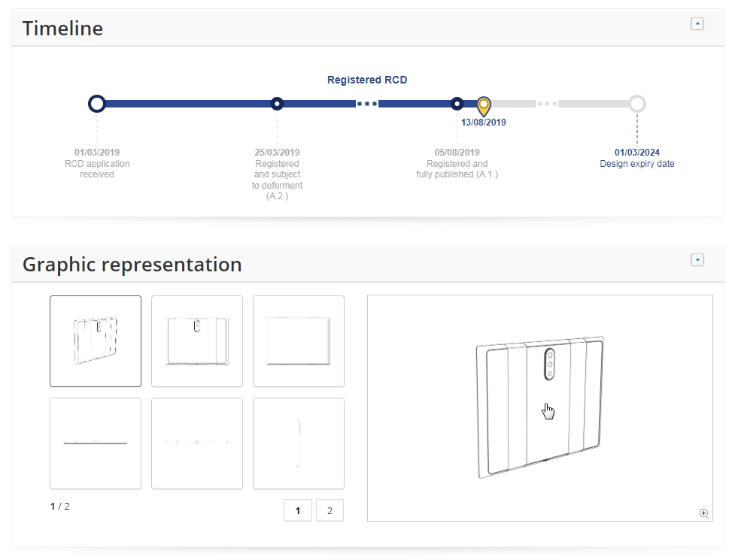Click the 25/03/2019 deferment timeline marker
The height and width of the screenshot is (560, 735).
coord(277,104)
